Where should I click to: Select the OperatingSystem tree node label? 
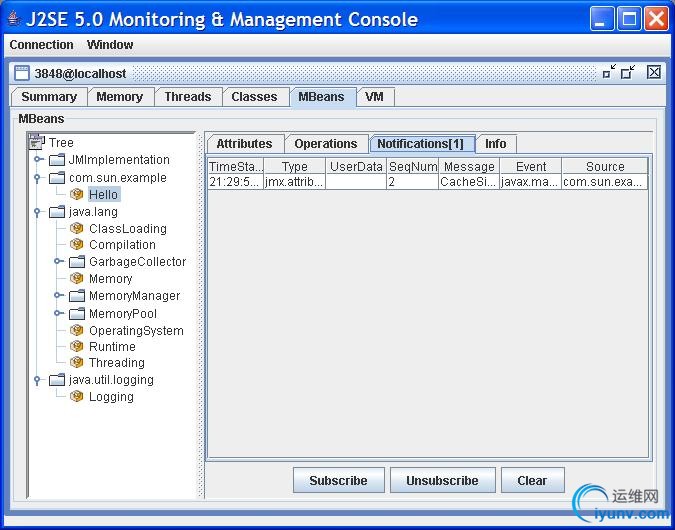[x=136, y=331]
